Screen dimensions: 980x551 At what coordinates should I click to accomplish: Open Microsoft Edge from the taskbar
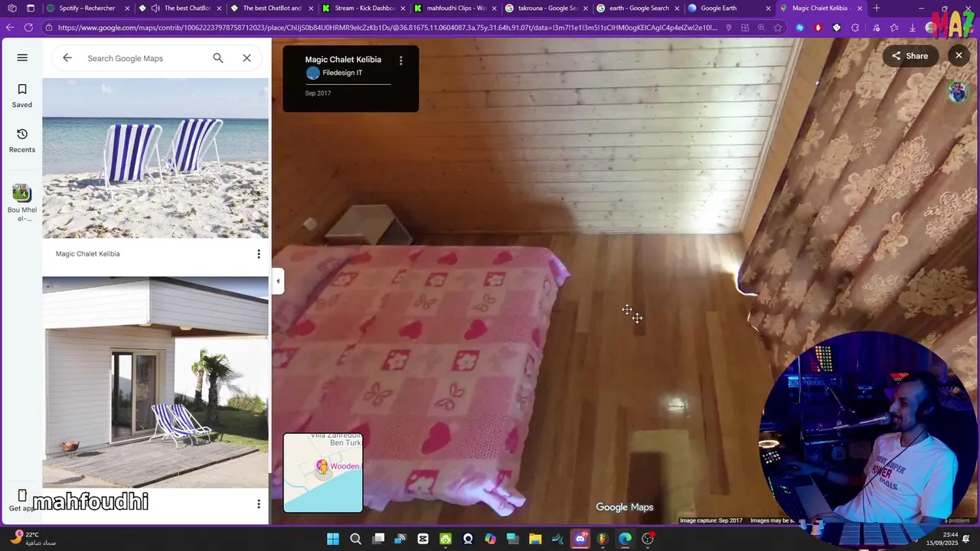pyautogui.click(x=625, y=539)
